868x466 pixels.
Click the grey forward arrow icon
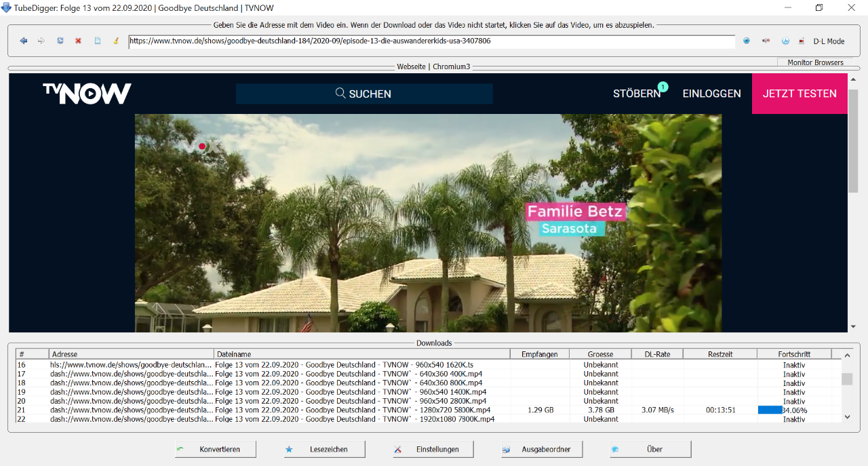[x=41, y=41]
